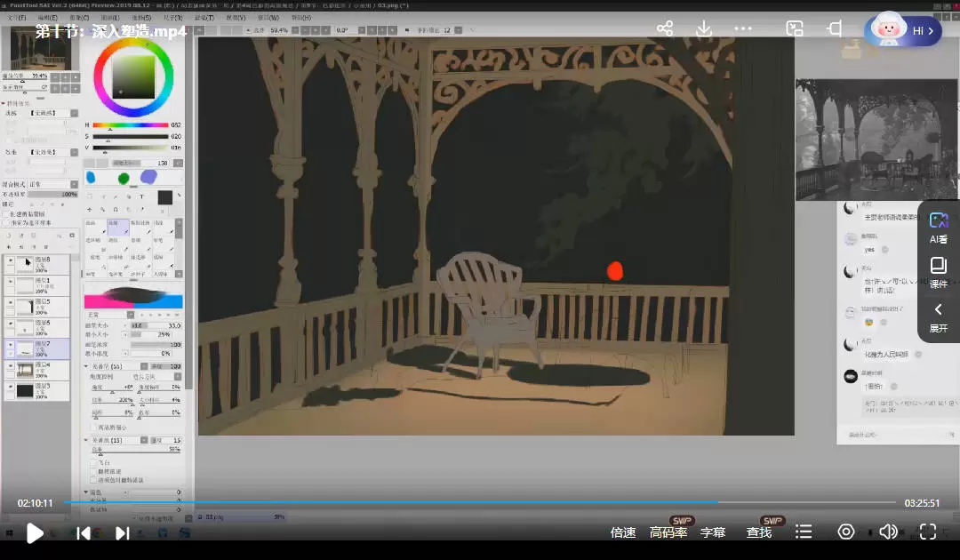The image size is (960, 560).
Task: Click the video progress bar
Action: tap(479, 502)
